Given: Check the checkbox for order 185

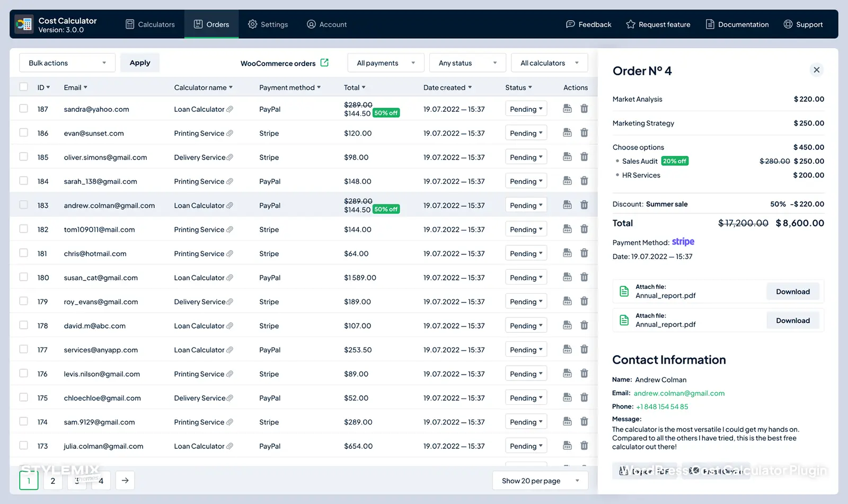Looking at the screenshot, I should (23, 157).
